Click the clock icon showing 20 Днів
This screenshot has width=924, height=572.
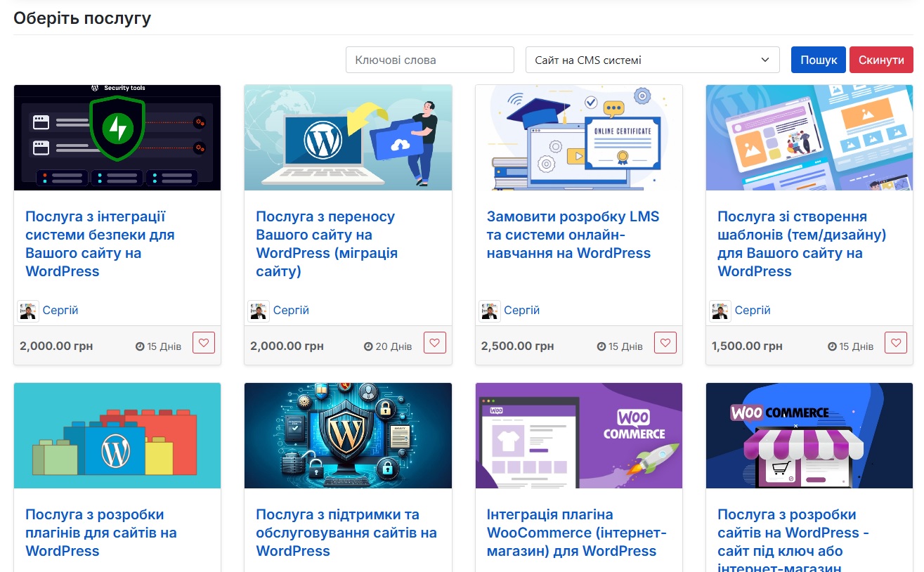(x=367, y=346)
